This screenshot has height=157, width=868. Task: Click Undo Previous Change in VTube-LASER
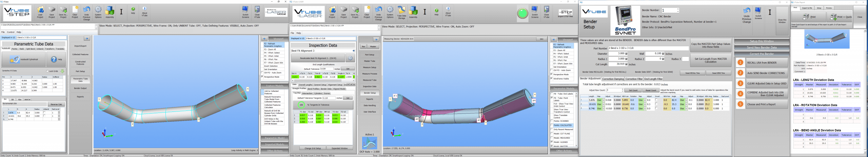[378, 13]
